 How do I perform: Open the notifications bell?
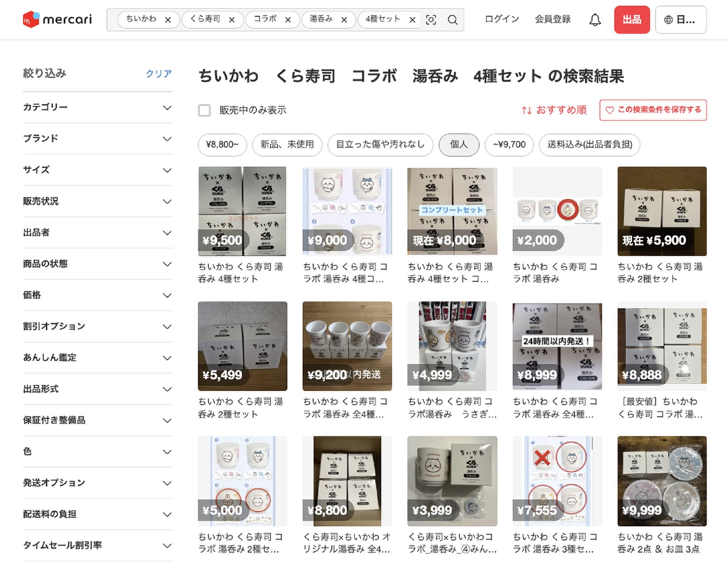(x=595, y=20)
